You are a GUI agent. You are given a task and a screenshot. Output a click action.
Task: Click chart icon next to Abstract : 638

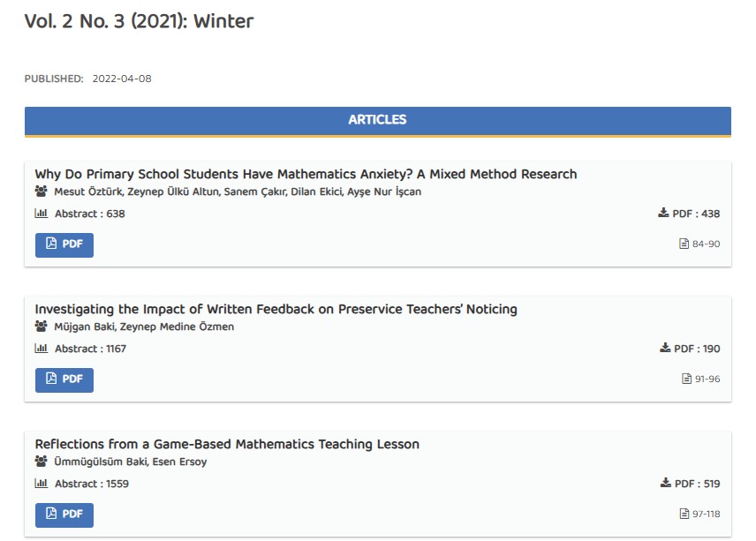41,214
